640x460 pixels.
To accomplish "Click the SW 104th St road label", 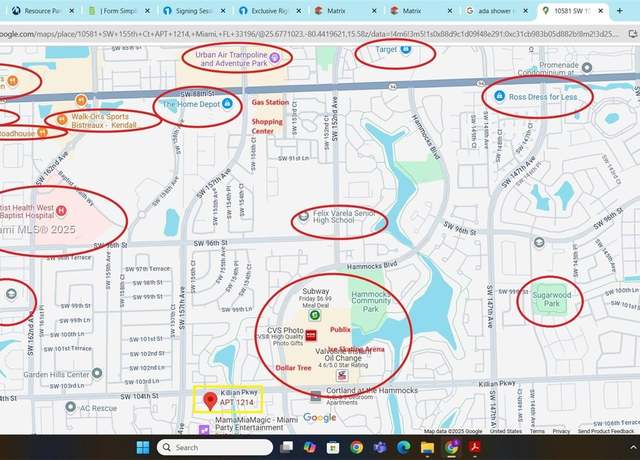I will click(139, 396).
